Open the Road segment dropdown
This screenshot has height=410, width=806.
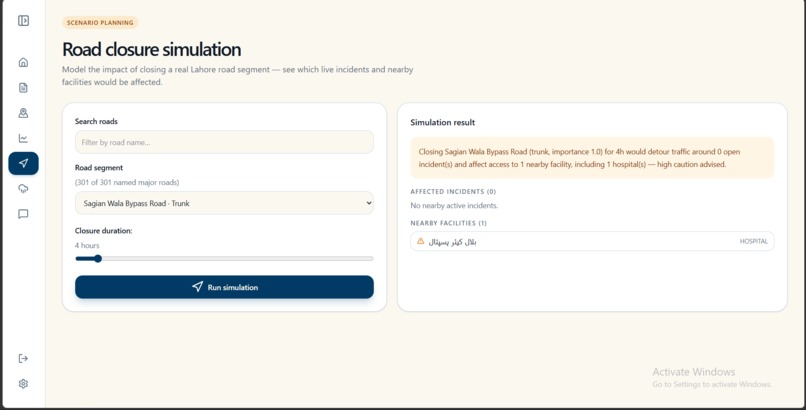(224, 203)
